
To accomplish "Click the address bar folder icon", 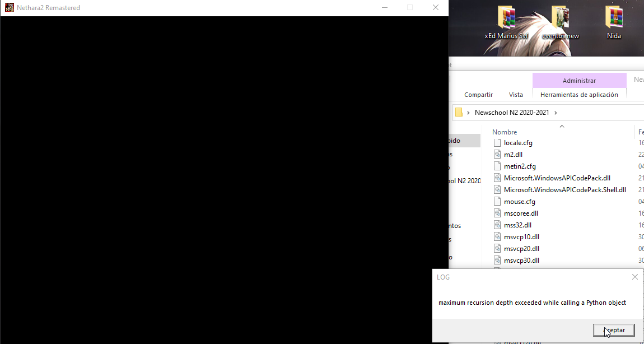I will tap(459, 112).
